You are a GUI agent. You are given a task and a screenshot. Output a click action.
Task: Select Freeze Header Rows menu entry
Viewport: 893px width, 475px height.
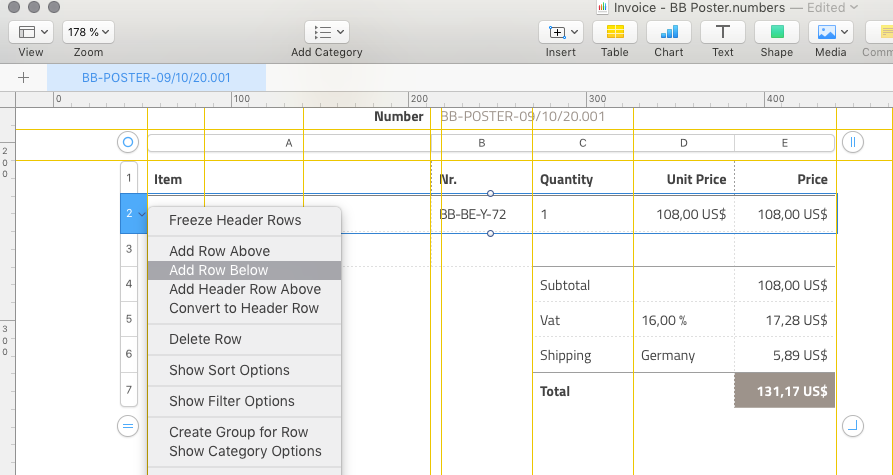pyautogui.click(x=235, y=220)
